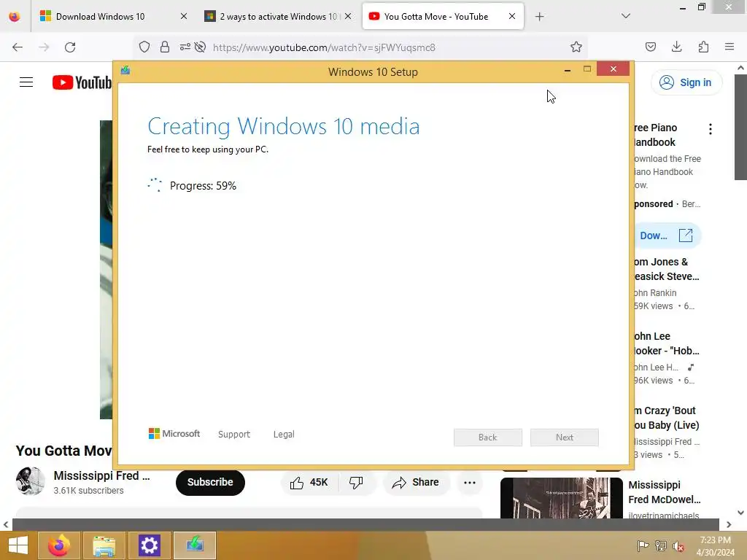Open the tracking protection shield icon
Viewport: 747px width, 560px height.
coord(144,47)
